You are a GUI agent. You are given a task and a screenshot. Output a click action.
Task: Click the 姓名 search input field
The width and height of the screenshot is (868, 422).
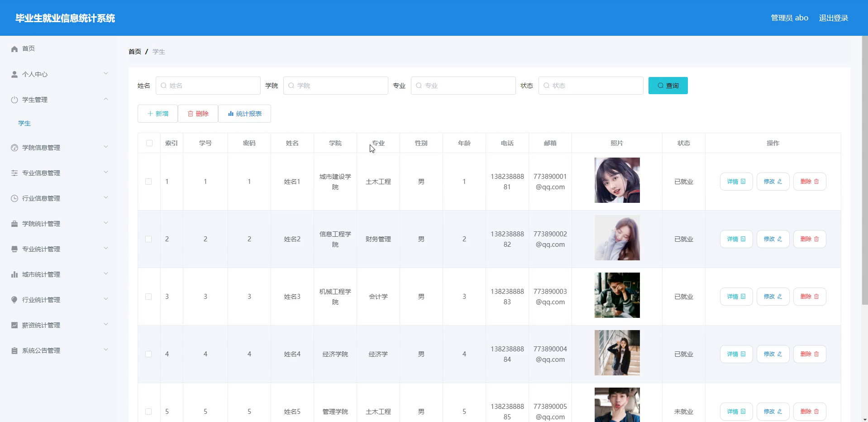pyautogui.click(x=208, y=86)
